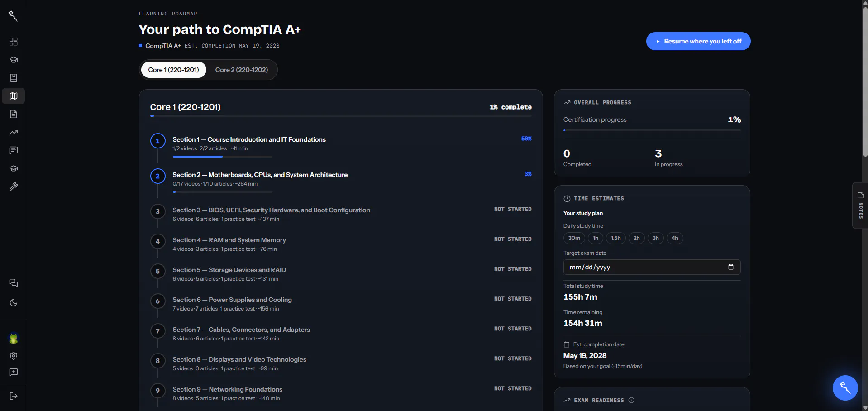Viewport: 868px width, 411px height.
Task: Click the graduation cap icon below the dashboard grid
Action: pyautogui.click(x=14, y=60)
